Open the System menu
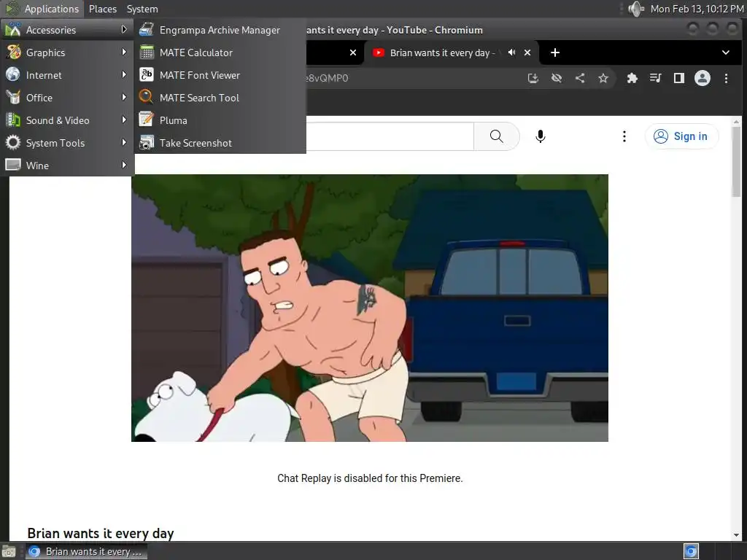Image resolution: width=747 pixels, height=560 pixels. coord(142,9)
